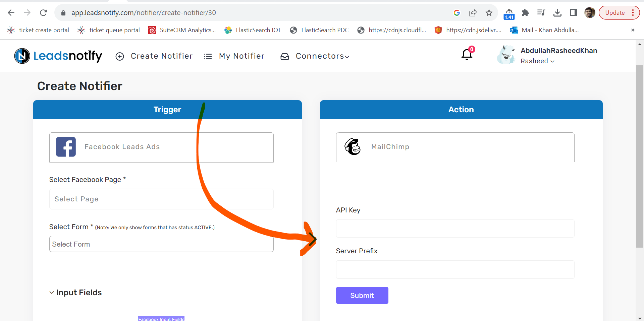Viewport: 644px width, 321px height.
Task: Click the user avatar image
Action: click(506, 55)
